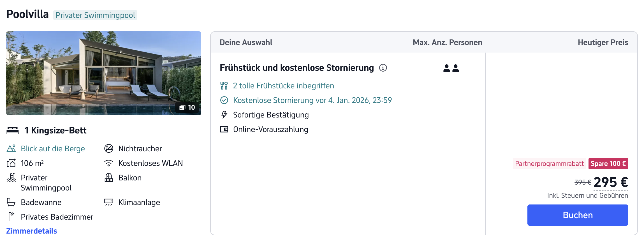This screenshot has width=644, height=240.
Task: Click the Partnerprogrammrabatt badge
Action: coord(549,164)
